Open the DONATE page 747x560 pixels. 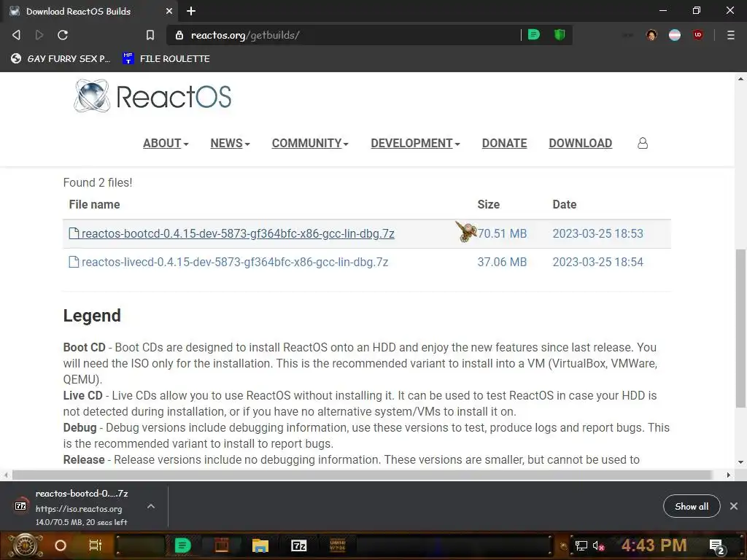(505, 143)
